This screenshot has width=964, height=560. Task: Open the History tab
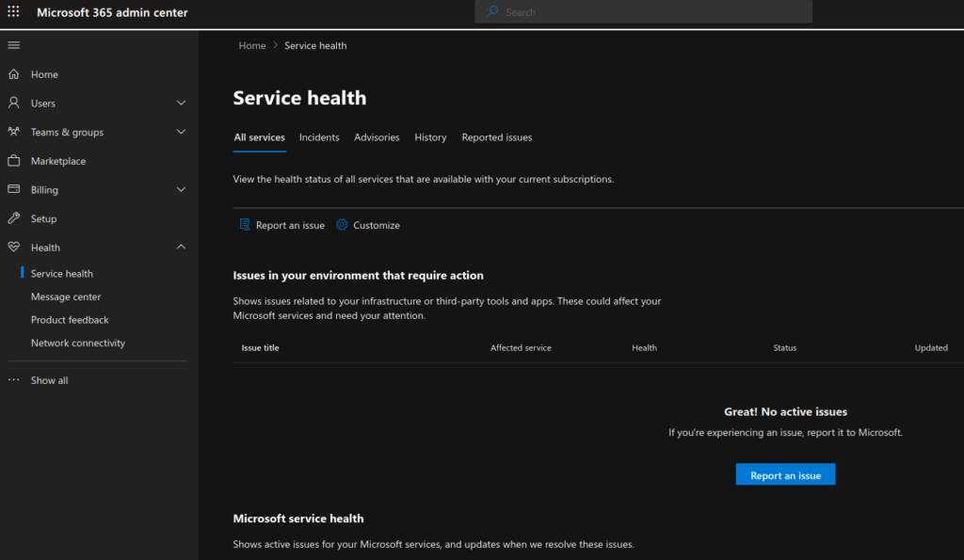[430, 137]
